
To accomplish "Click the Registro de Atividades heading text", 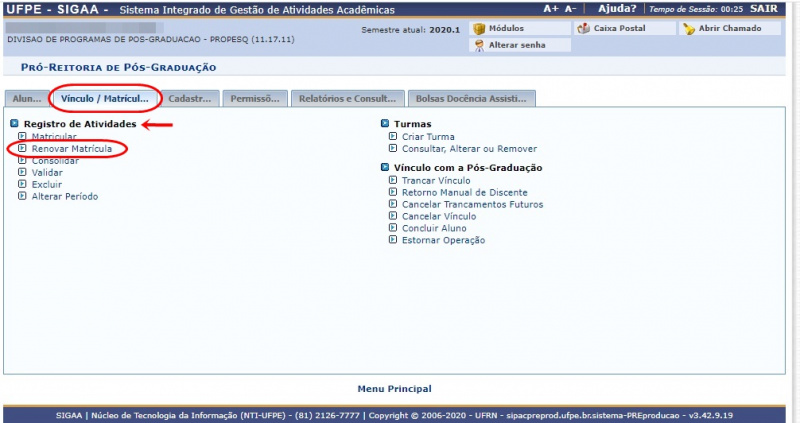I will coord(80,124).
